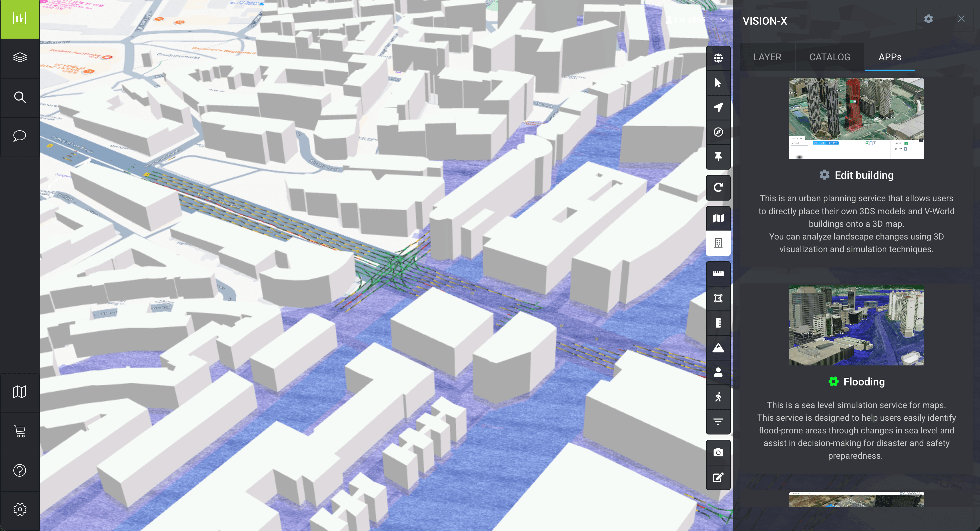This screenshot has width=980, height=531.
Task: Select the ruler distance measurement tool
Action: tap(718, 274)
